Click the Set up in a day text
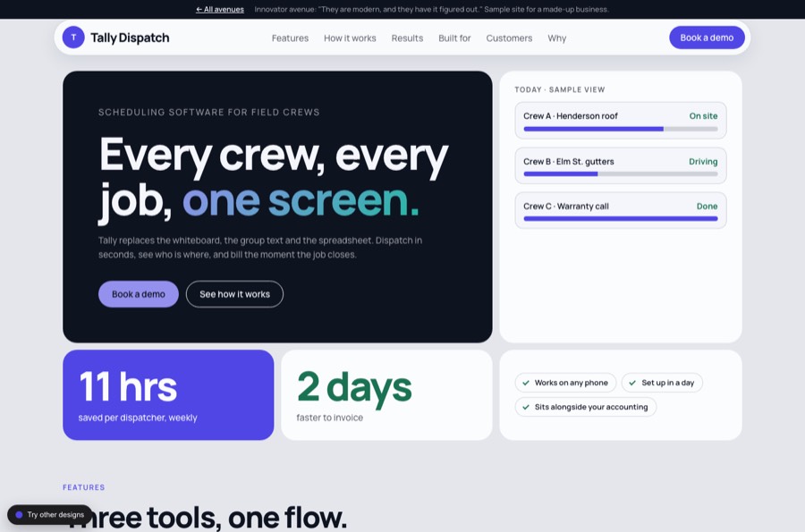Image resolution: width=805 pixels, height=532 pixels. pyautogui.click(x=667, y=383)
